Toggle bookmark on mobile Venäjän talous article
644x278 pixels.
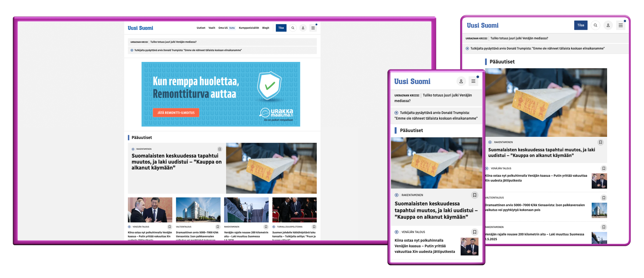[475, 232]
